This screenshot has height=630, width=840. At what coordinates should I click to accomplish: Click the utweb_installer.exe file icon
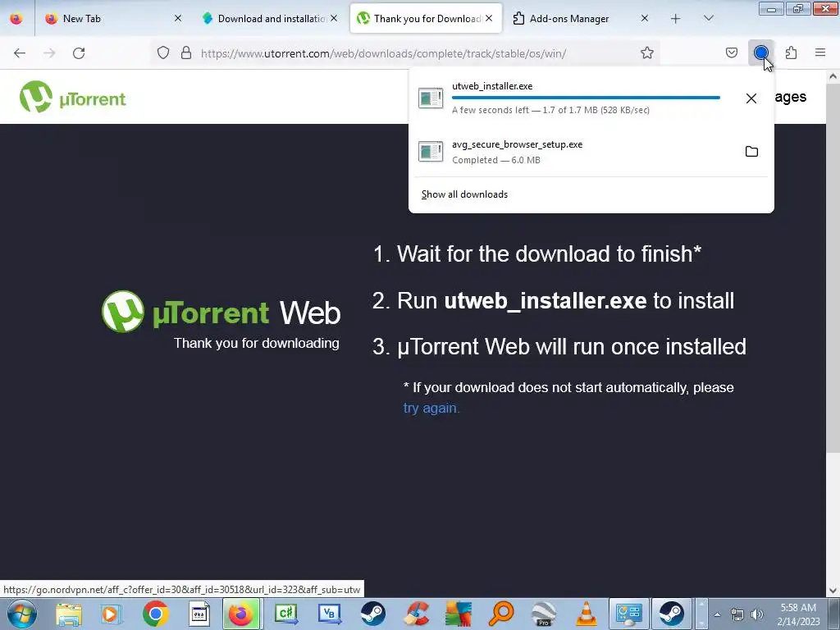[x=431, y=98]
